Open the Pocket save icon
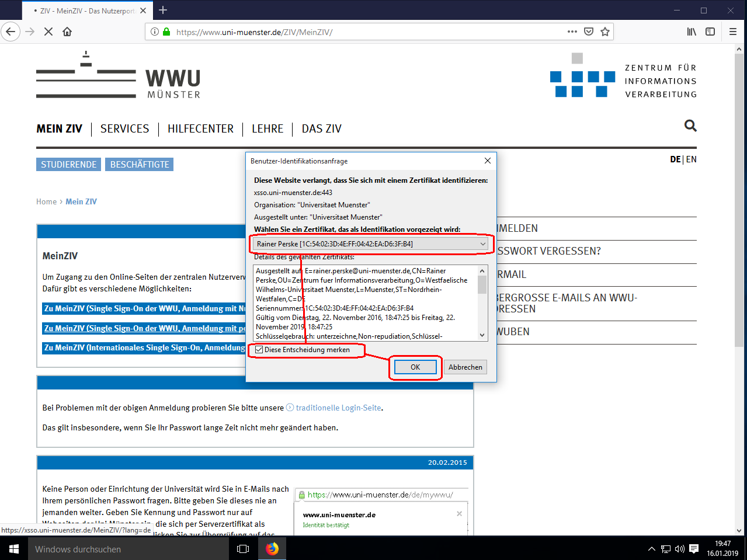The height and width of the screenshot is (560, 747). pyautogui.click(x=589, y=32)
